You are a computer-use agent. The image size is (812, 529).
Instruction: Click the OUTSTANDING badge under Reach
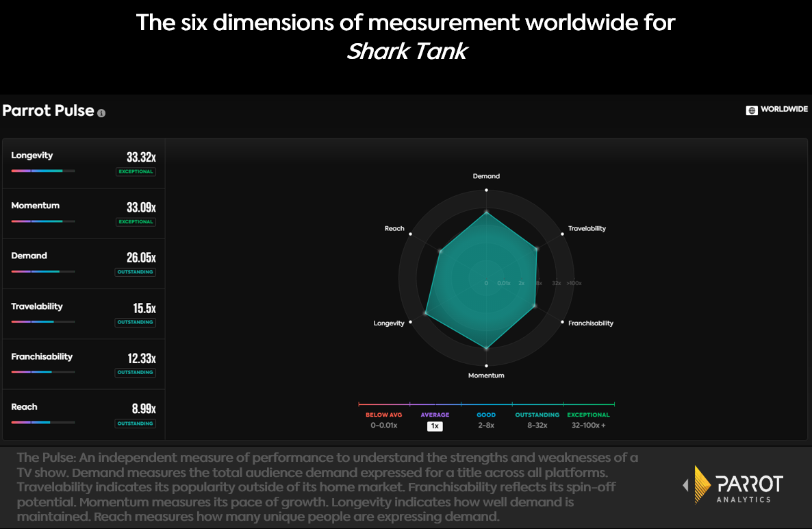(135, 424)
